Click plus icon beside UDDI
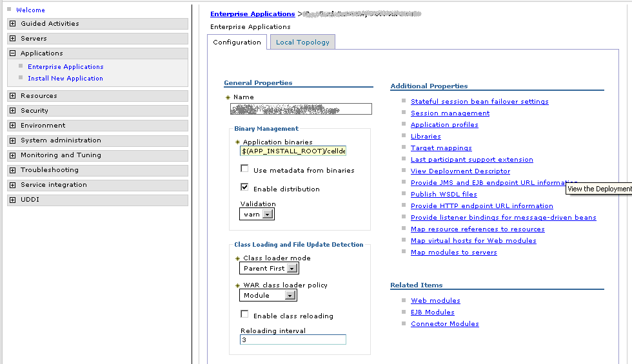 point(13,200)
